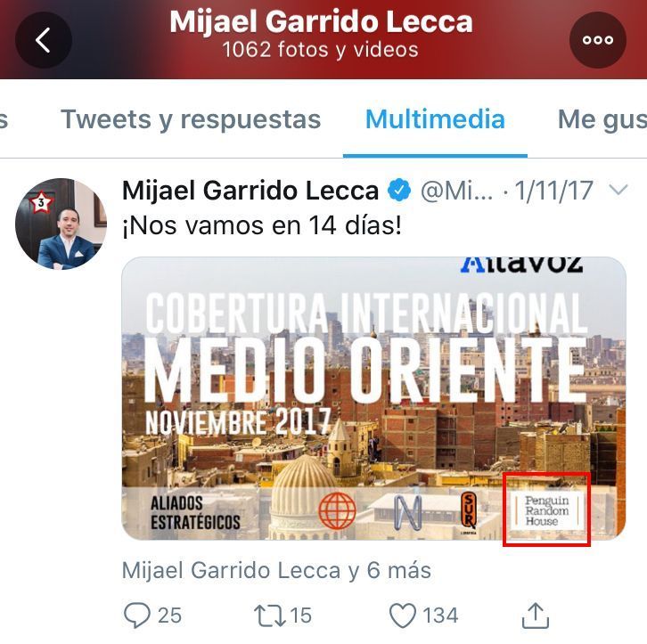Tap the tweet text 'Nos vamos en 14 días'
The height and width of the screenshot is (644, 647).
click(262, 226)
